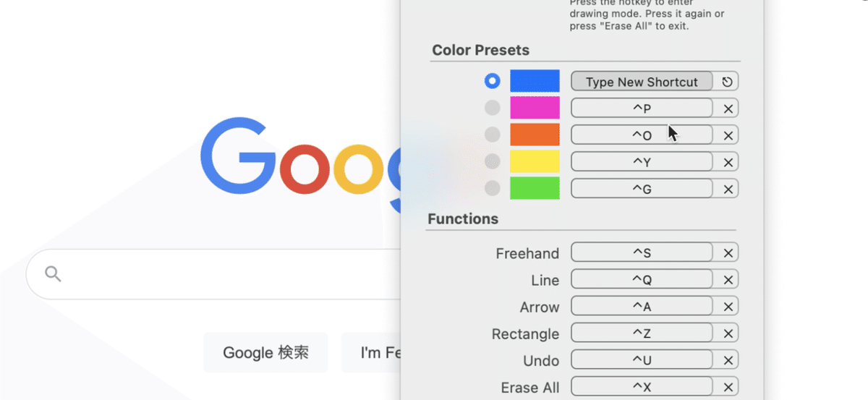
Task: Clear the Erase All ^X shortcut
Action: (728, 386)
